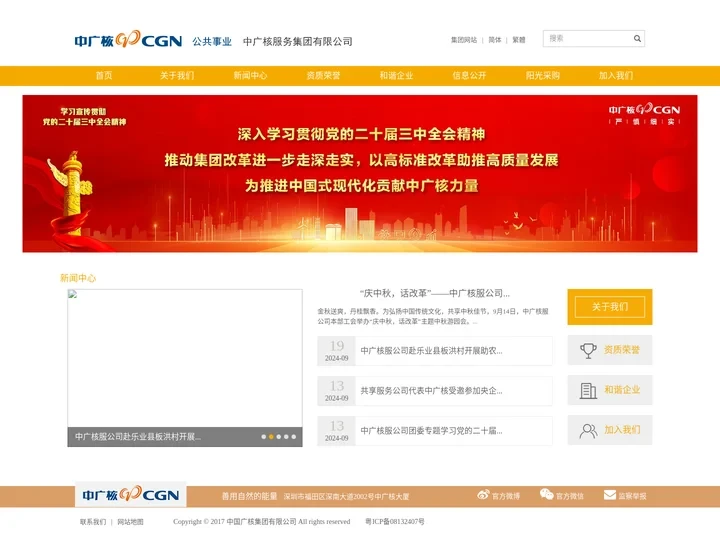Screen dimensions: 720x540
Task: Click the 中广核服务集团有限公司 header title
Action: click(298, 41)
